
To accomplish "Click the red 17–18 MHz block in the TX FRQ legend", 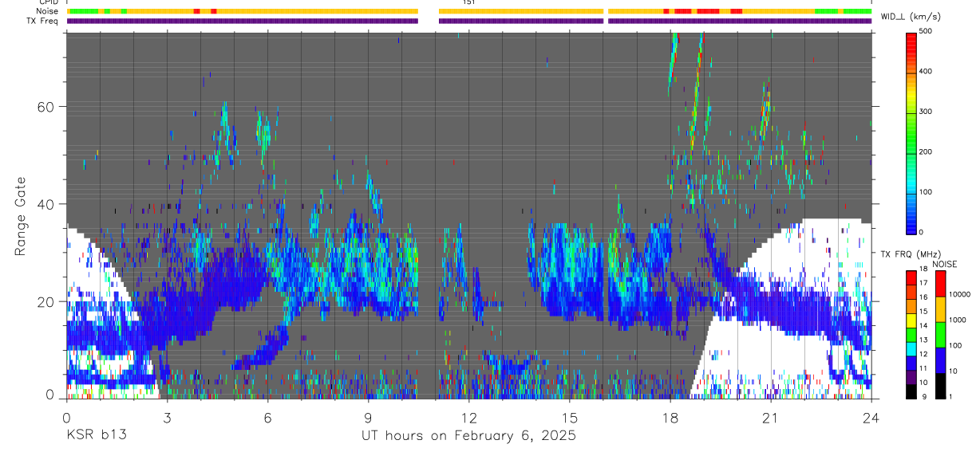I will click(911, 277).
